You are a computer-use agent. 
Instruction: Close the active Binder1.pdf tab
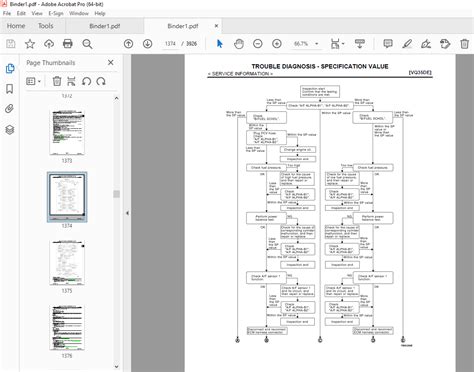(x=216, y=26)
